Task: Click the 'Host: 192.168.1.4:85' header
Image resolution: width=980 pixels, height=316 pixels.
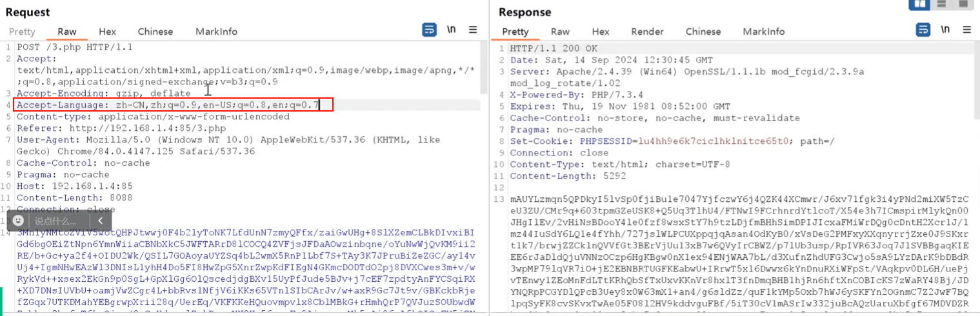Action: coord(75,186)
